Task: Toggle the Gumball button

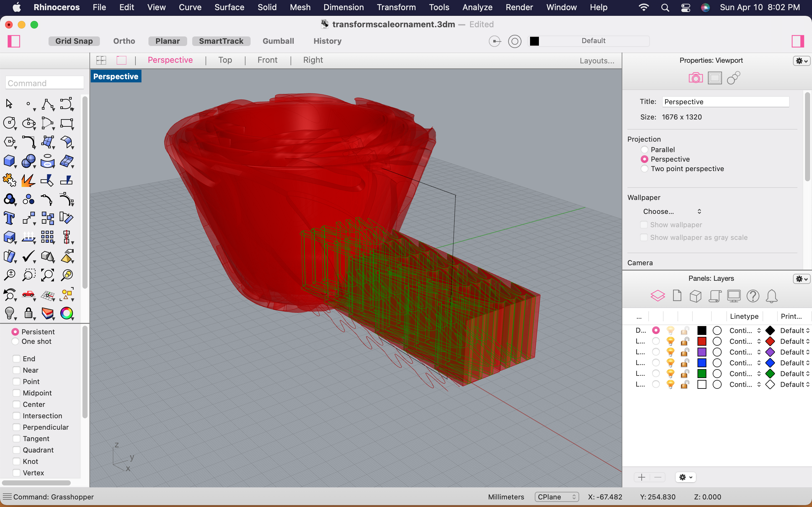Action: point(278,41)
